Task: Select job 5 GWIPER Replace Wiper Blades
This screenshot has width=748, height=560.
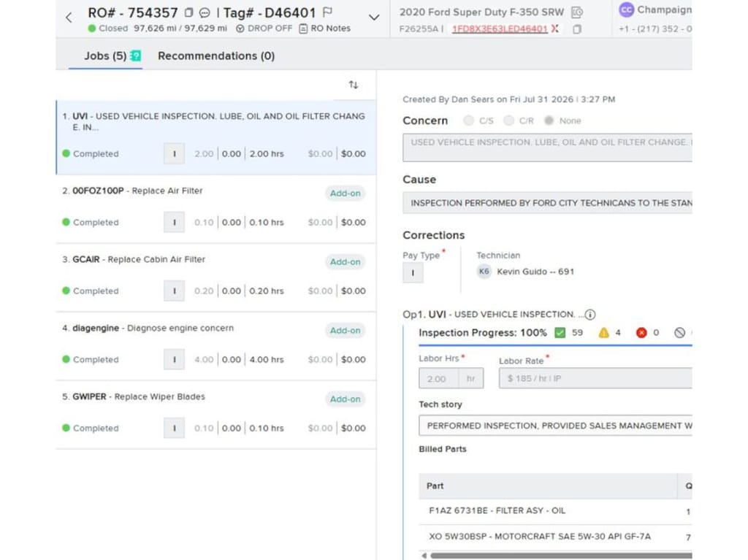Action: [216, 415]
